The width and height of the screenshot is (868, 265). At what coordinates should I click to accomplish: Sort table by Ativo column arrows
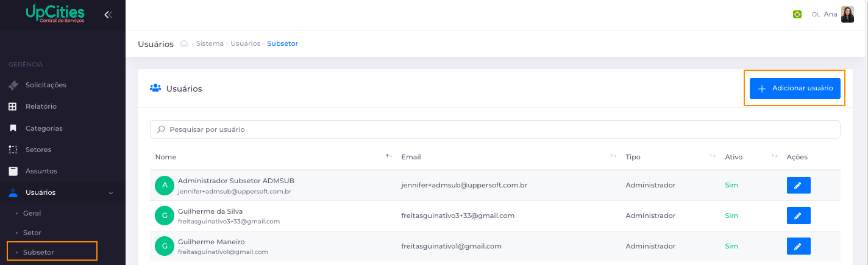774,157
